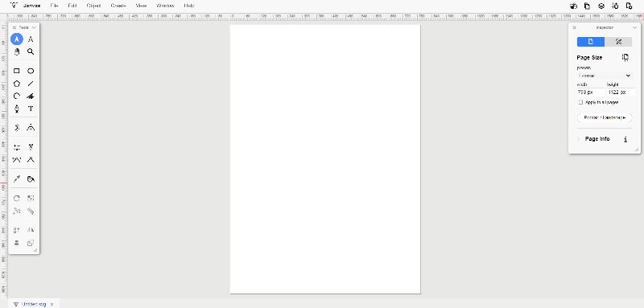Open the Help menu
This screenshot has width=644, height=308.
tap(189, 6)
